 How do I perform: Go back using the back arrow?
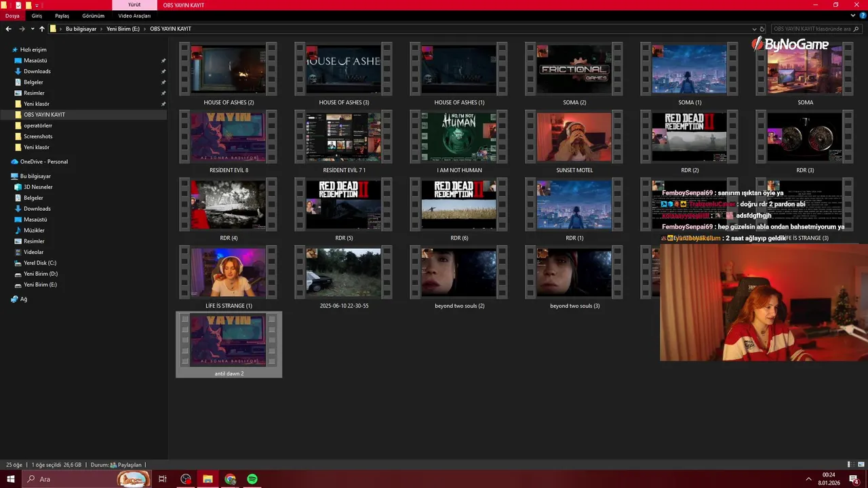(x=8, y=29)
